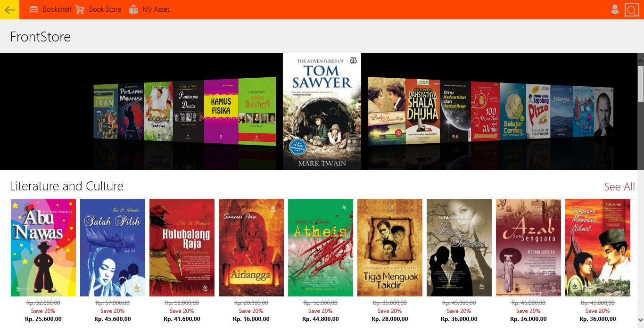Viewport: 644px width, 328px height.
Task: Open the user profile icon
Action: 615,9
